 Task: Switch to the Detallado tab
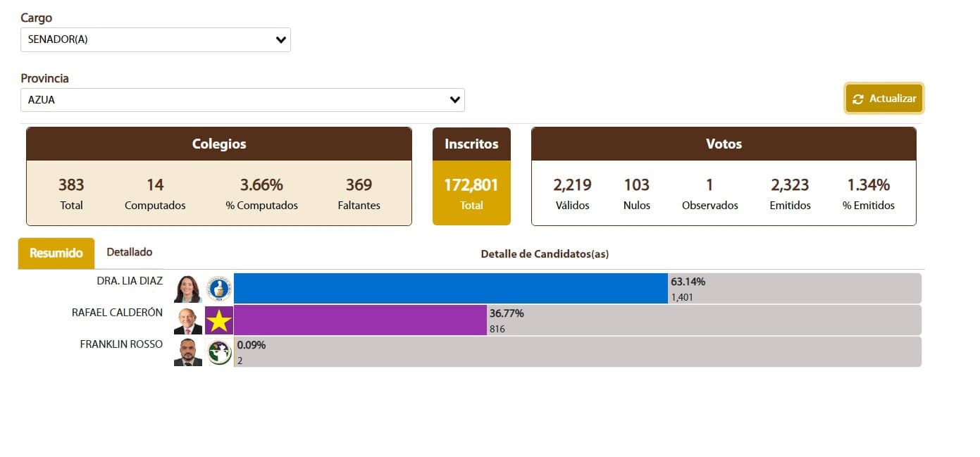(129, 252)
